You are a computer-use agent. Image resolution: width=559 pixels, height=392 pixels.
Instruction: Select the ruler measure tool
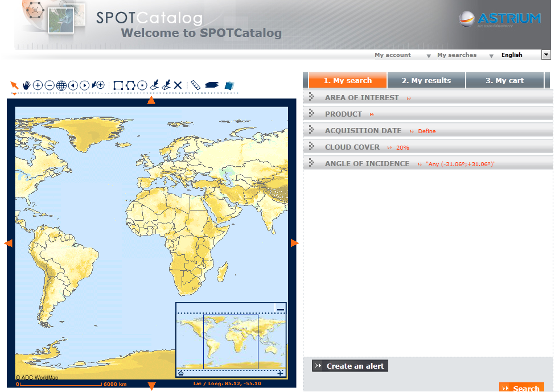coord(195,85)
